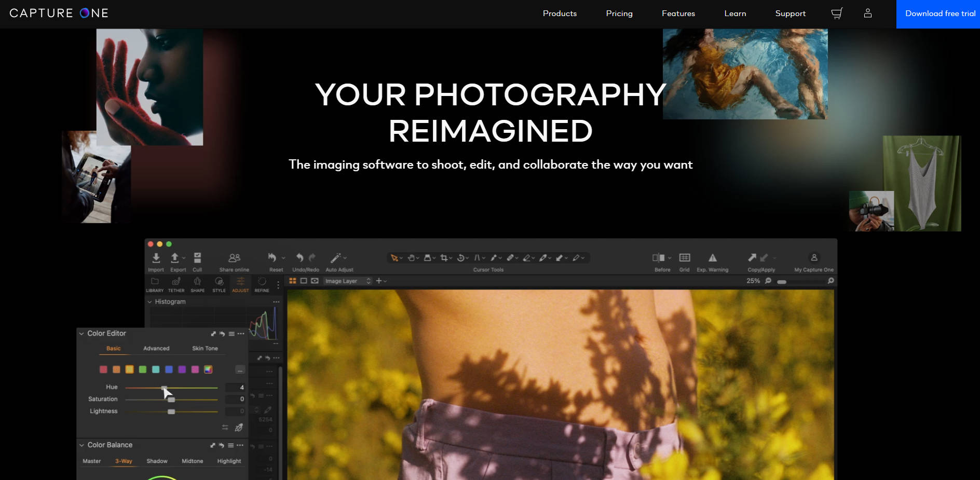
Task: Toggle the Exp. Warning triangle icon
Action: click(x=713, y=258)
